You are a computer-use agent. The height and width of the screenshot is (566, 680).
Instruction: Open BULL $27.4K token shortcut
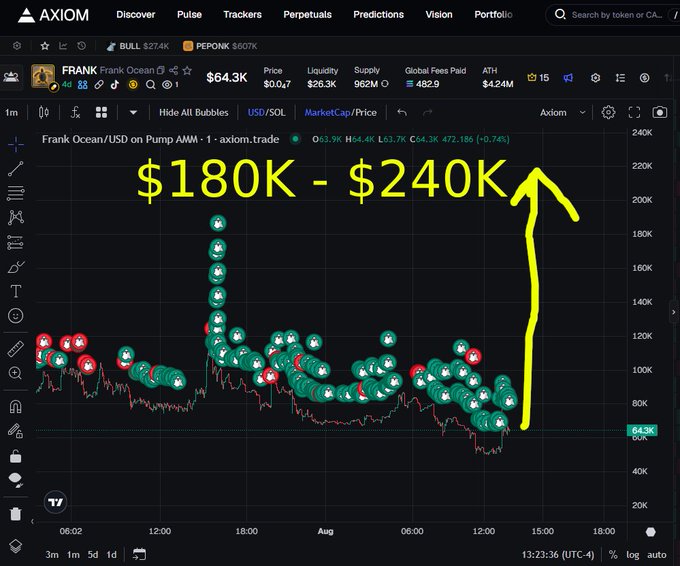(x=138, y=46)
